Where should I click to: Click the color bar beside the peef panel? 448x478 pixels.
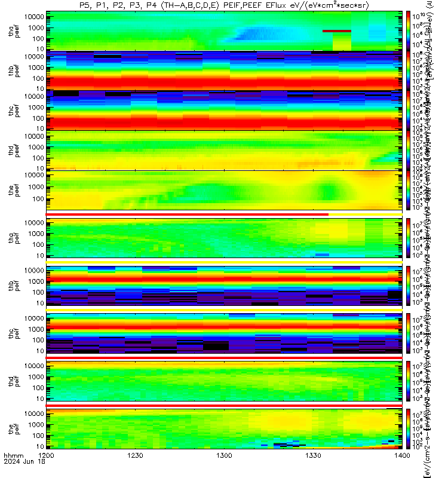409,190
